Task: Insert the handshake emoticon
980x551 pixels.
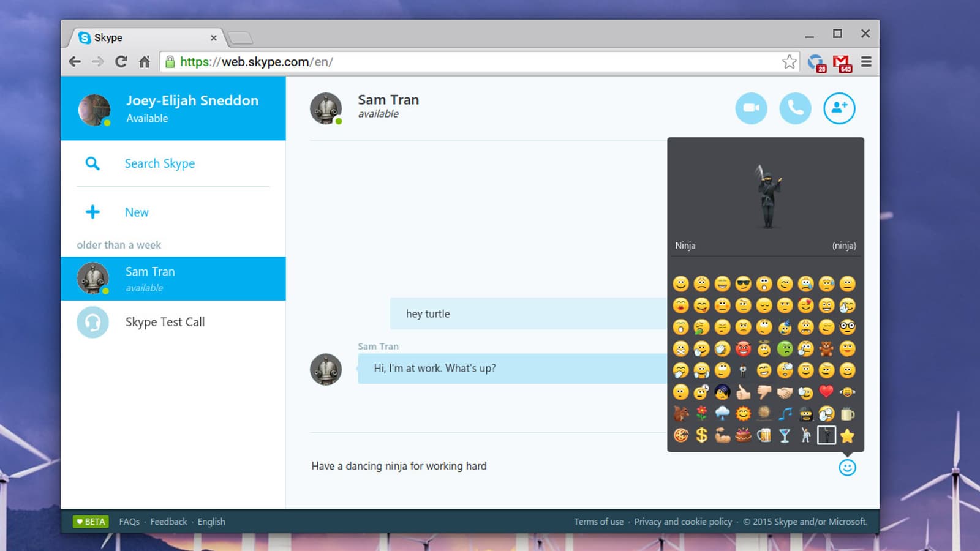Action: pos(785,392)
